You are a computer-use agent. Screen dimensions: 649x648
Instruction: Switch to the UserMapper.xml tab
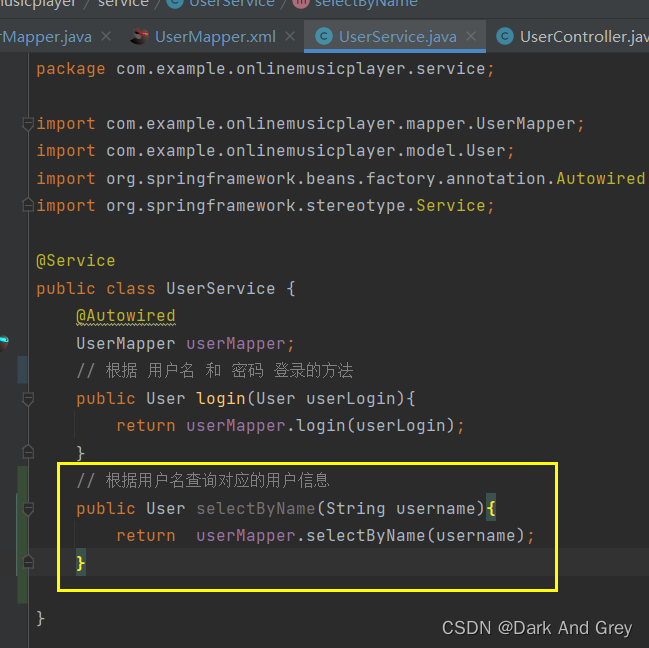(215, 37)
